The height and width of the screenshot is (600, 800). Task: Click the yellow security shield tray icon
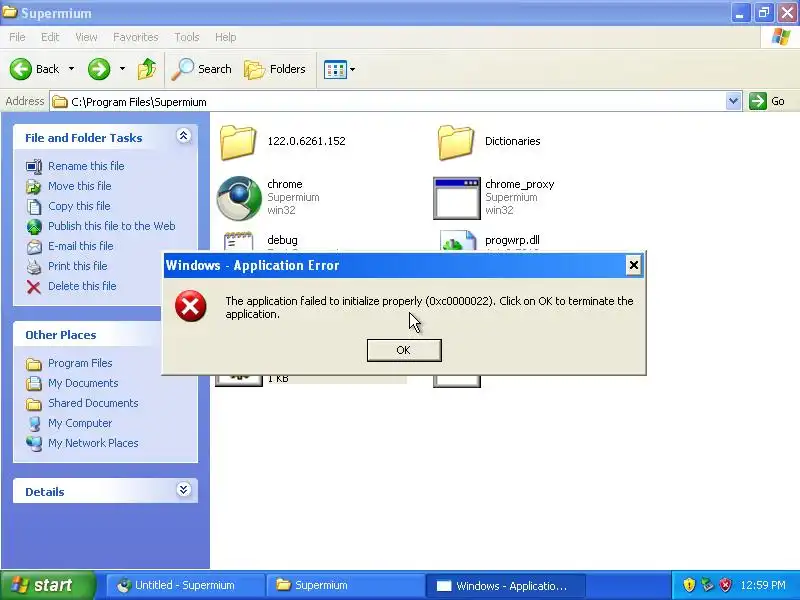coord(689,585)
